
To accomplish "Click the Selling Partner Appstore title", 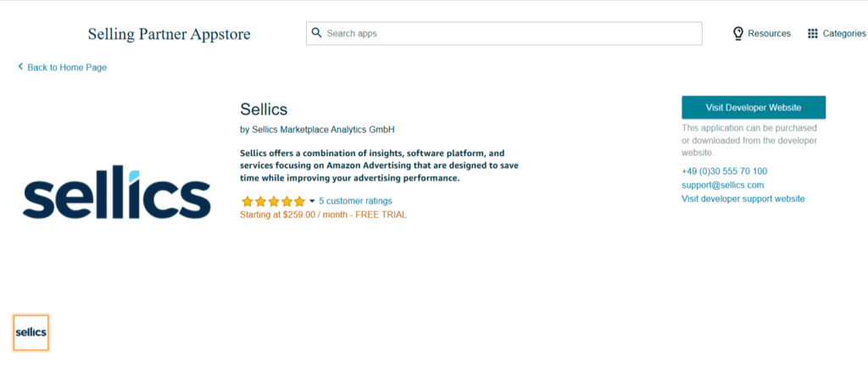I will (x=169, y=34).
